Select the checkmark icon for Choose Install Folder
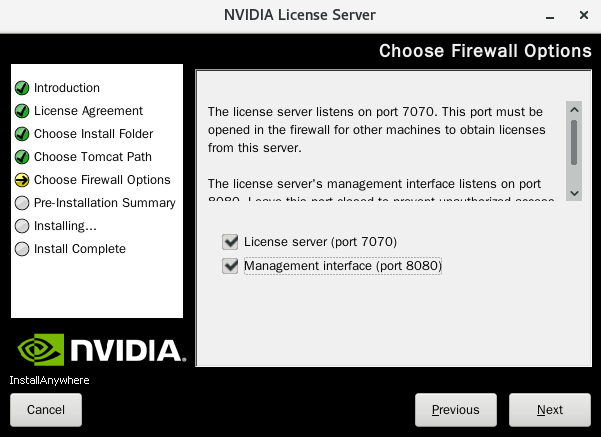 [x=22, y=134]
